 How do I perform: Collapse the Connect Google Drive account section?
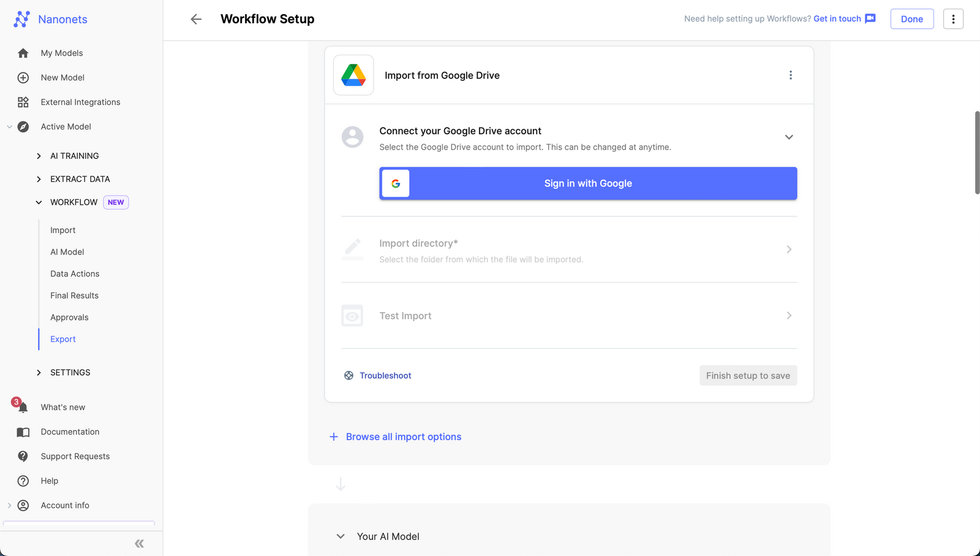[x=789, y=137]
